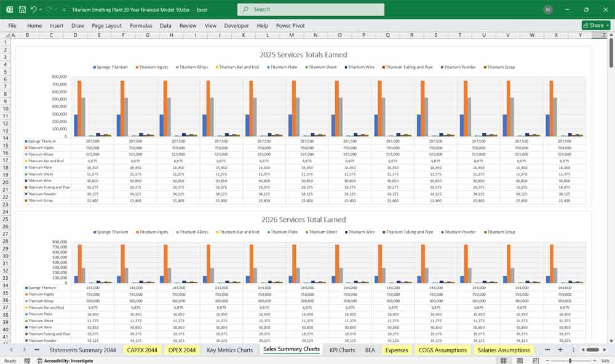The height and width of the screenshot is (364, 615).
Task: Open the KPI Charts sheet tab
Action: click(x=342, y=349)
